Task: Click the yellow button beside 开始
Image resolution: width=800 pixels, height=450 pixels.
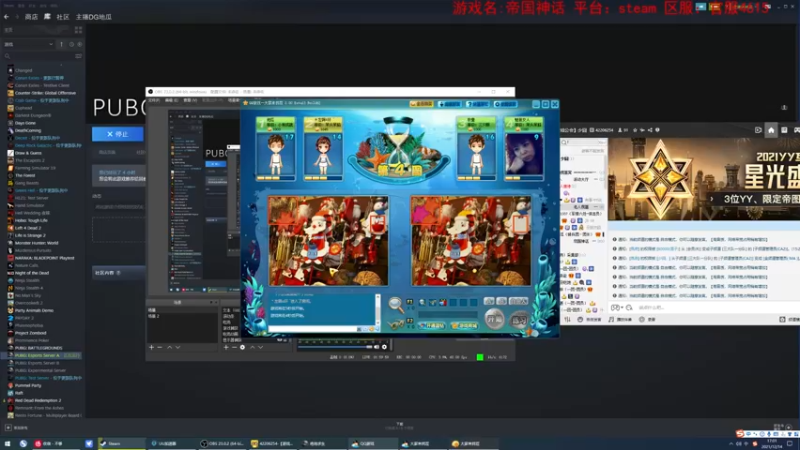Action: tap(464, 325)
